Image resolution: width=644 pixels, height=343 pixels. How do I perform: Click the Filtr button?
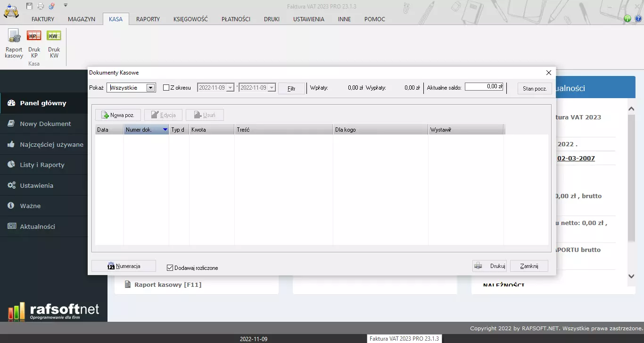pyautogui.click(x=291, y=88)
